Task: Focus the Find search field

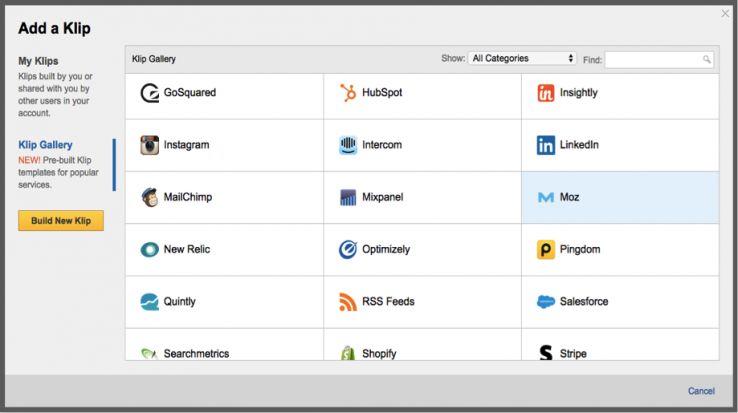Action: (x=653, y=60)
